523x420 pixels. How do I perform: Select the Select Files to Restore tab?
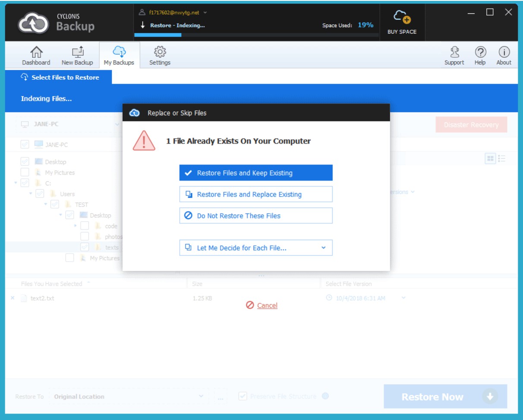tap(60, 78)
